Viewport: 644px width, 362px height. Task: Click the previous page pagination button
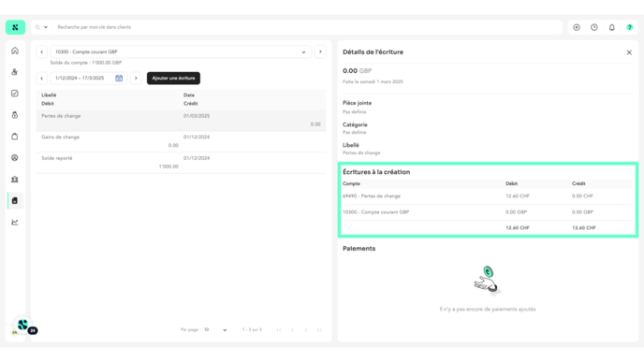coord(292,329)
